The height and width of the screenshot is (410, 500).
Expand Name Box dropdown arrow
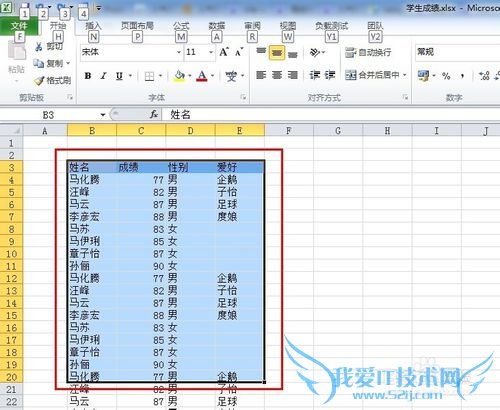click(103, 115)
